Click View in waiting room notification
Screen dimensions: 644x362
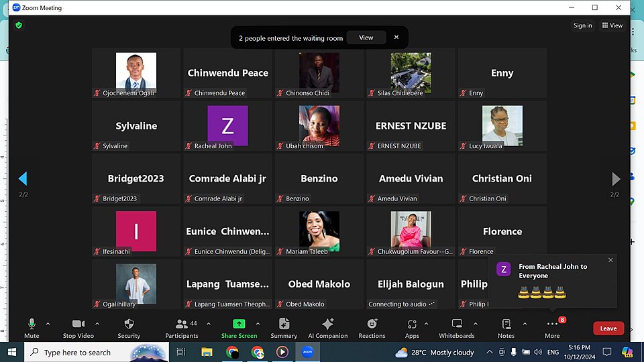(x=366, y=38)
